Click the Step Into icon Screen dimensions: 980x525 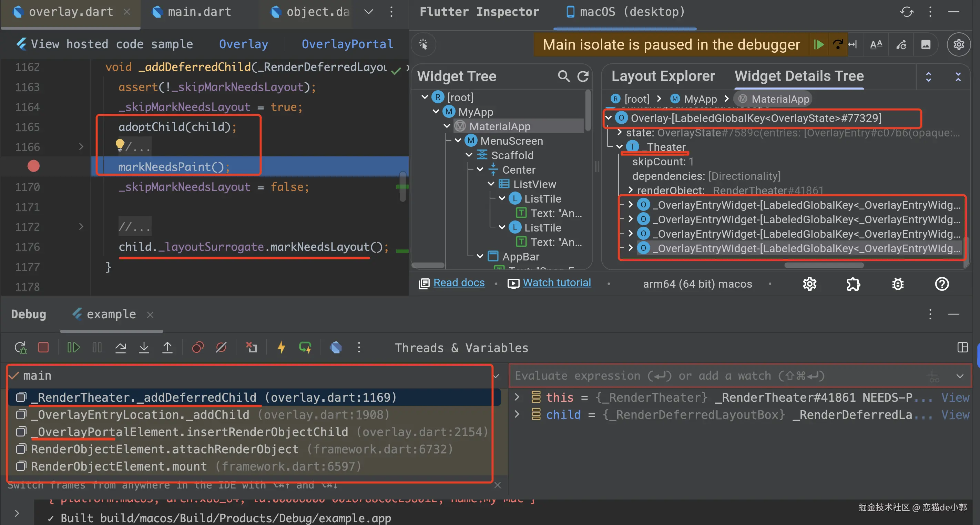[144, 347]
